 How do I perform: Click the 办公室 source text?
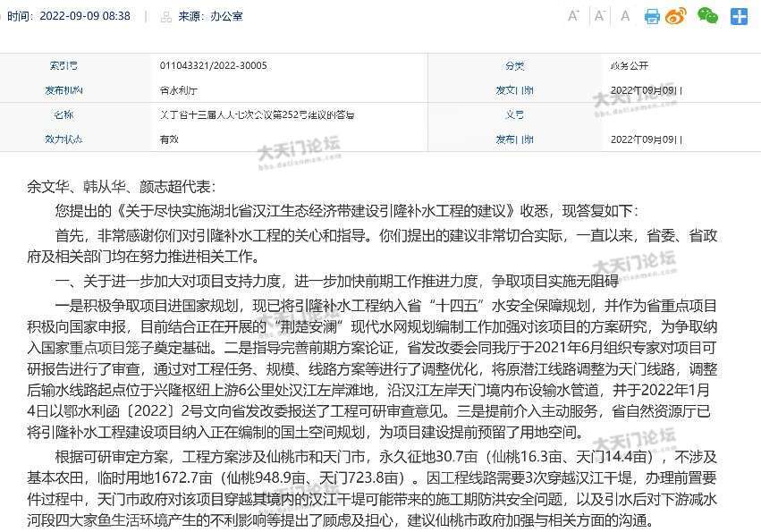coord(224,16)
